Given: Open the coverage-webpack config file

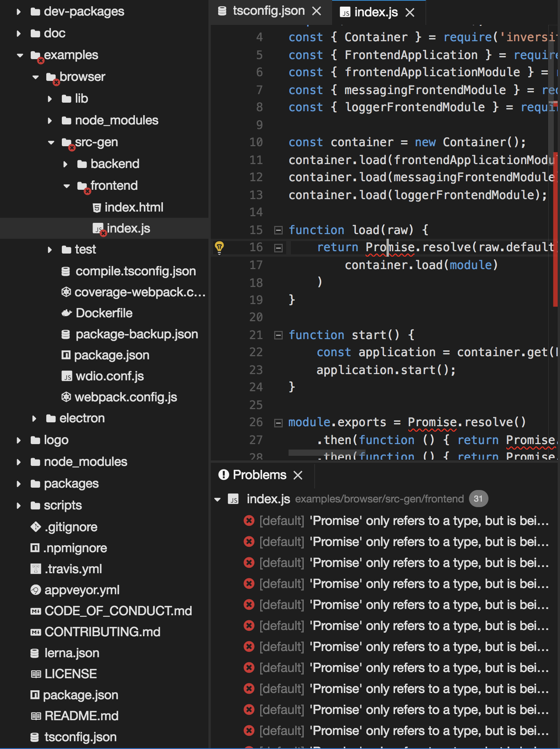Looking at the screenshot, I should [x=140, y=292].
